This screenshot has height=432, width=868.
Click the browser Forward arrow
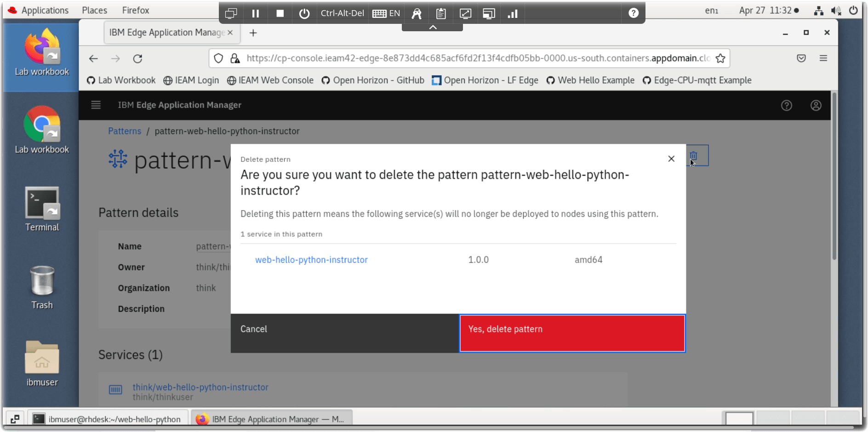coord(115,58)
